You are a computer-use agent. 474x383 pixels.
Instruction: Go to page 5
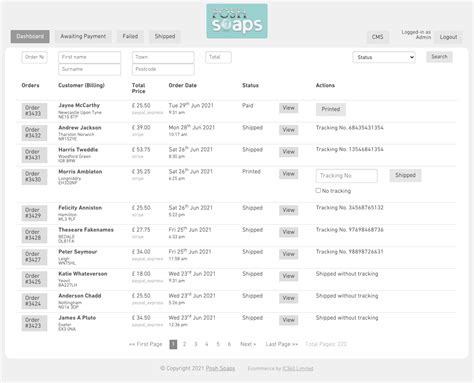pos(218,344)
